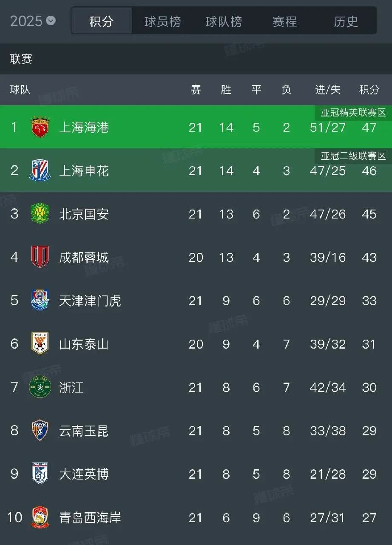The width and height of the screenshot is (392, 545).
Task: Open the 2025 season dropdown
Action: click(33, 21)
